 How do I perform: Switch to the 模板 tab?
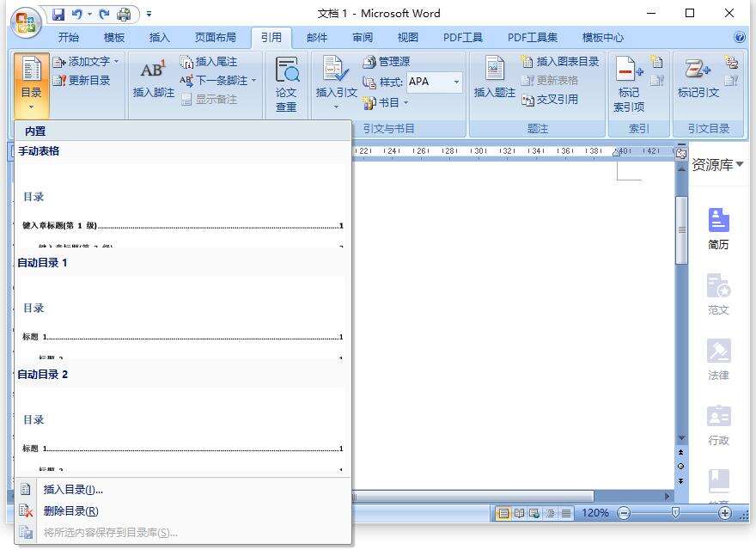[114, 37]
